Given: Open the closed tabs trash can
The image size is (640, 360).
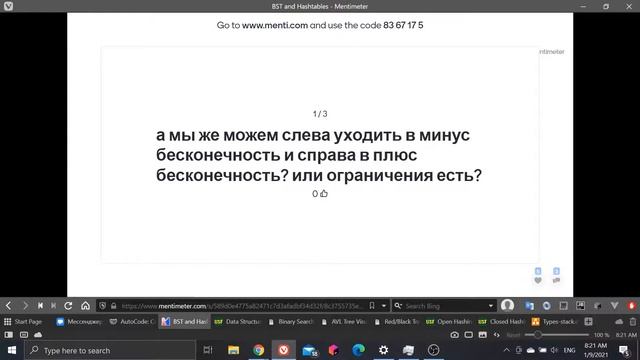Looking at the screenshot, I should pyautogui.click(x=632, y=322).
